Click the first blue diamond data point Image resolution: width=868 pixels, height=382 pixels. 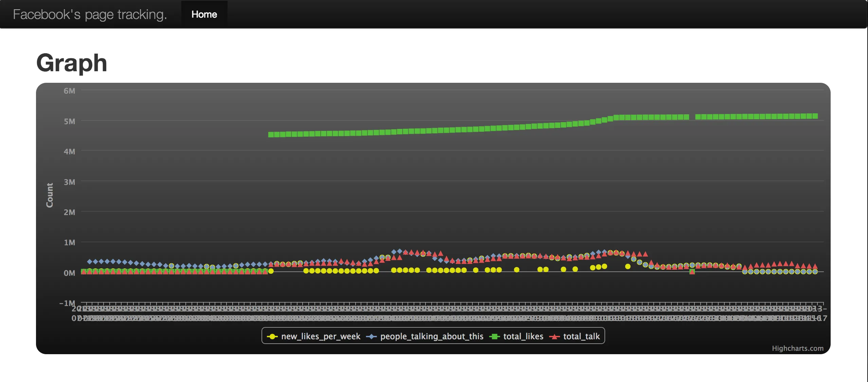[90, 262]
